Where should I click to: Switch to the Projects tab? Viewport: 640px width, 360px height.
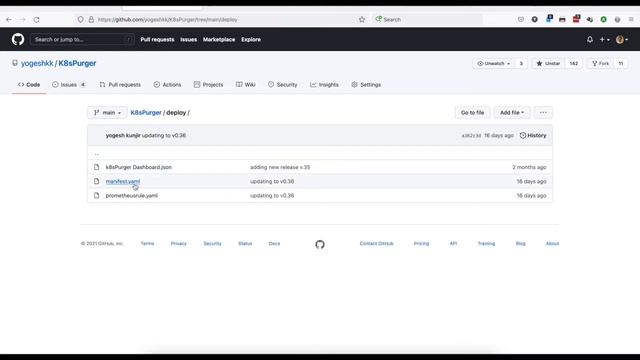click(x=209, y=85)
